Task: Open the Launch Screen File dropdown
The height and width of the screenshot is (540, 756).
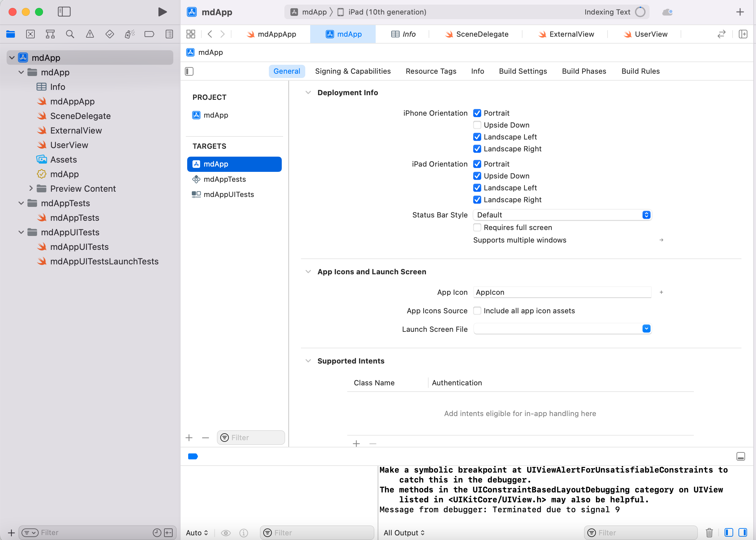Action: [646, 328]
